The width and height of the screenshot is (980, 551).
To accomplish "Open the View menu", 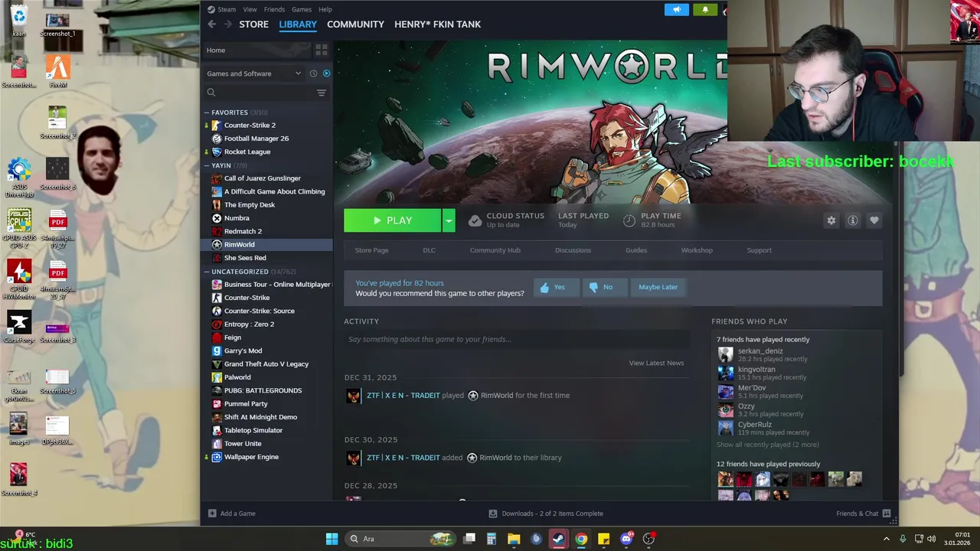I will pyautogui.click(x=250, y=10).
